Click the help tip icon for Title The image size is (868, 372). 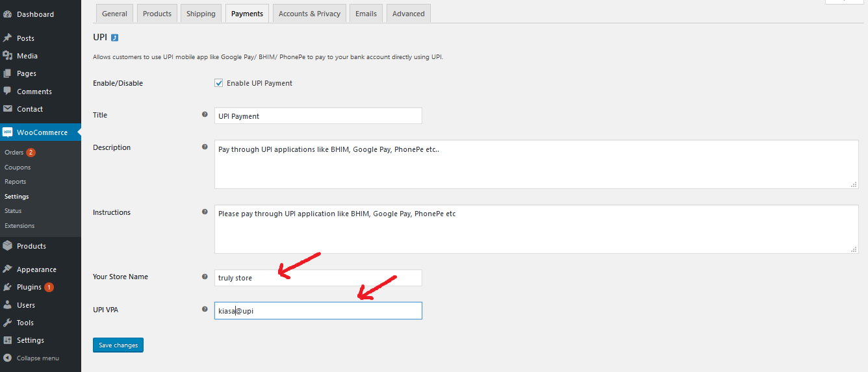coord(205,115)
